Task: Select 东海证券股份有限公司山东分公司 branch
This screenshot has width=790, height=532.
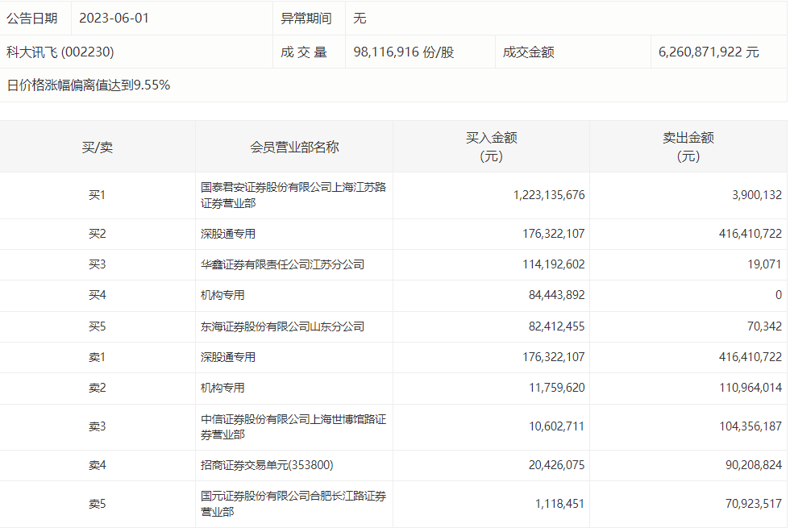Action: (282, 326)
